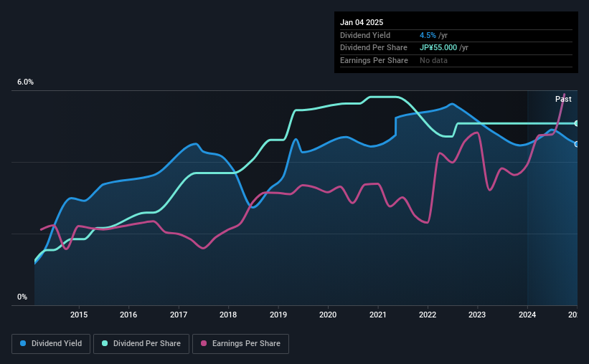Click the JP¥55.000 dividend value
The image size is (589, 364).
[x=438, y=48]
